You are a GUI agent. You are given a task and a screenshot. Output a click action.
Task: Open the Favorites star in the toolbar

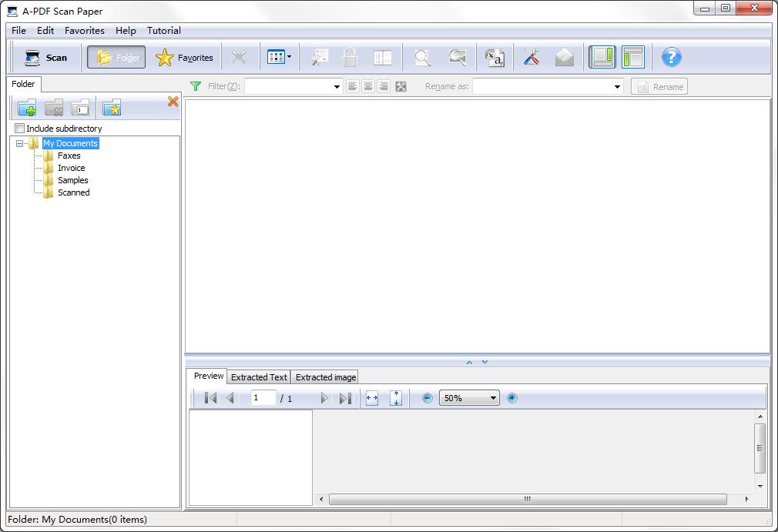click(185, 57)
